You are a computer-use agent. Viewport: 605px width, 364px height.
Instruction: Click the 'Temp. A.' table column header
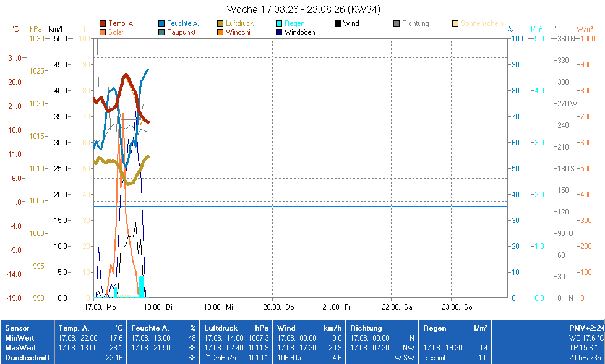coord(74,328)
